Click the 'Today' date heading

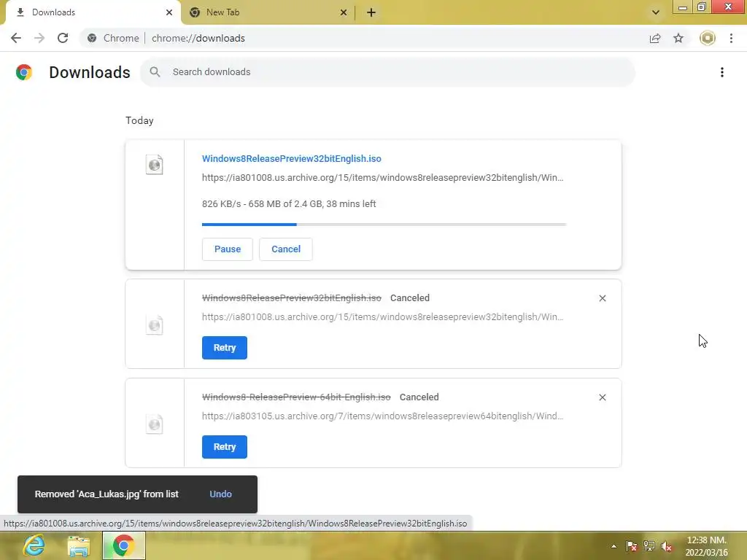coord(139,120)
